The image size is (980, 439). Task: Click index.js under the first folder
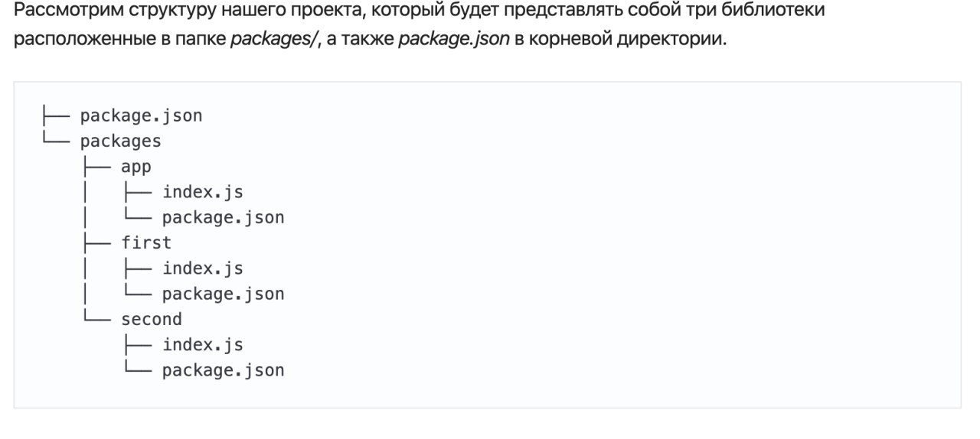(x=202, y=268)
